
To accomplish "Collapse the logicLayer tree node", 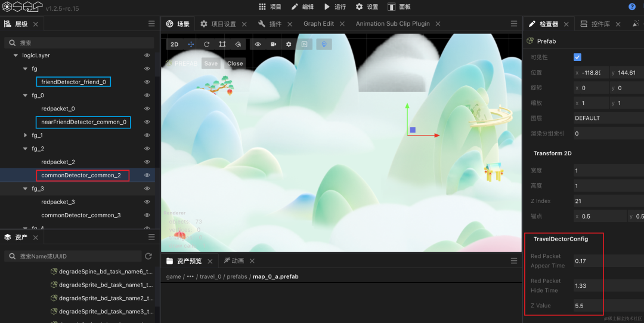I will click(x=16, y=56).
